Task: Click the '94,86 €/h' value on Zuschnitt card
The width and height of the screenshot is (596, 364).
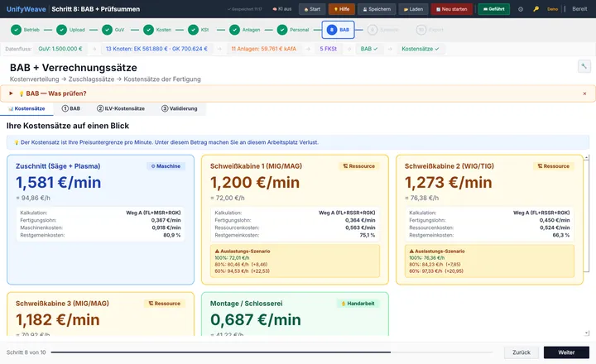Action: tap(33, 198)
